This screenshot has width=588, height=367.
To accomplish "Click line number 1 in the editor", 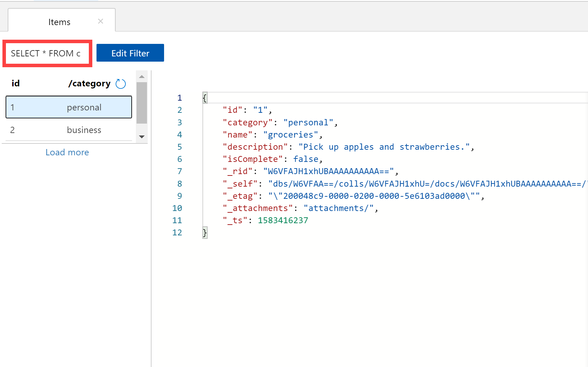I will pos(179,98).
